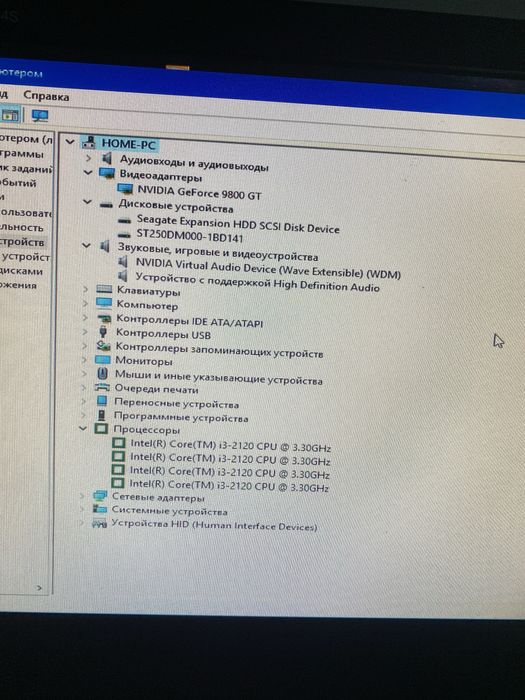Select High Definition Audio device entry
This screenshot has width=525, height=700.
point(257,283)
